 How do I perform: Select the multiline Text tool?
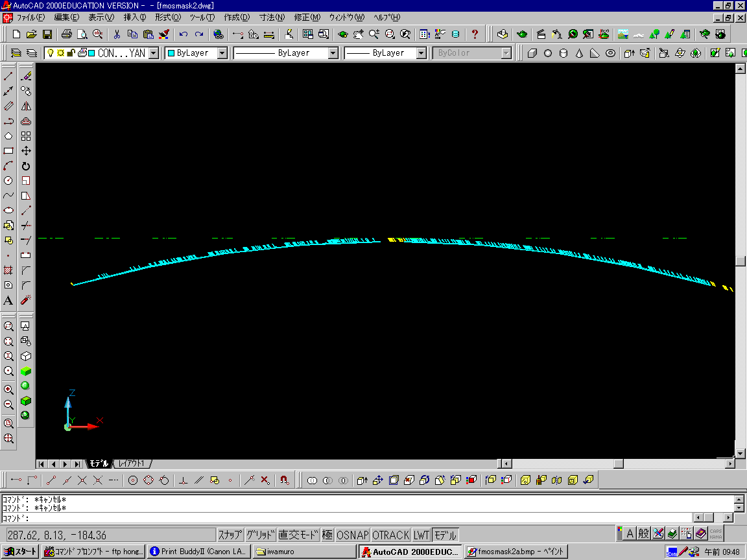pos(8,300)
